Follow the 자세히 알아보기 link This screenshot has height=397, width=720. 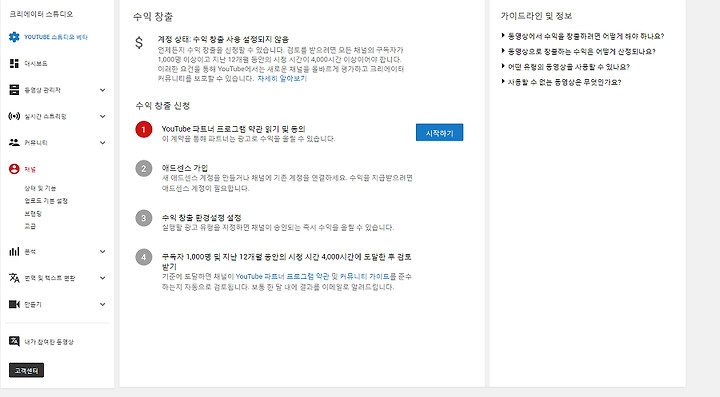pos(282,78)
